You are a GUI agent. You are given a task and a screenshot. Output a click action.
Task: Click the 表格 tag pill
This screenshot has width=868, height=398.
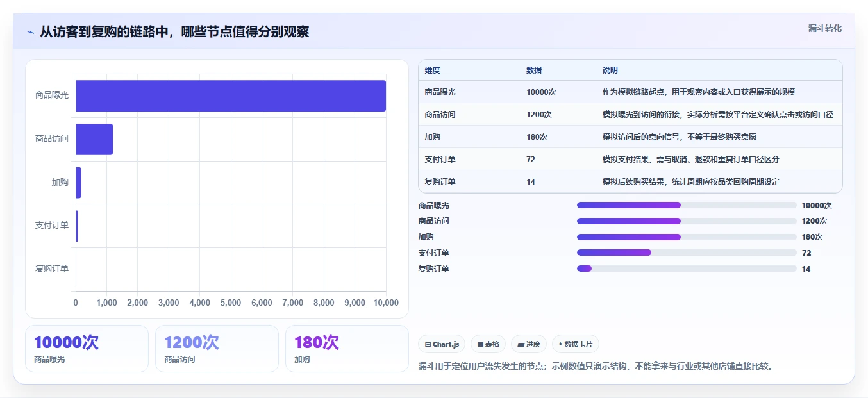(488, 344)
